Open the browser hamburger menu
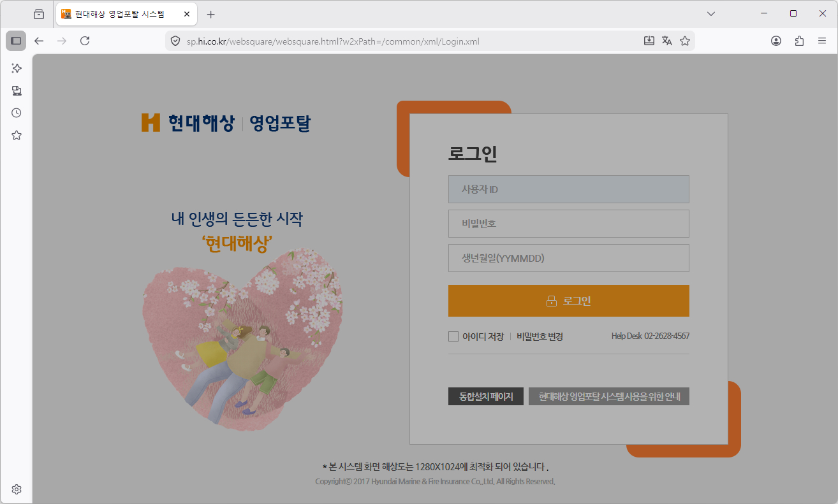838x504 pixels. click(x=822, y=41)
